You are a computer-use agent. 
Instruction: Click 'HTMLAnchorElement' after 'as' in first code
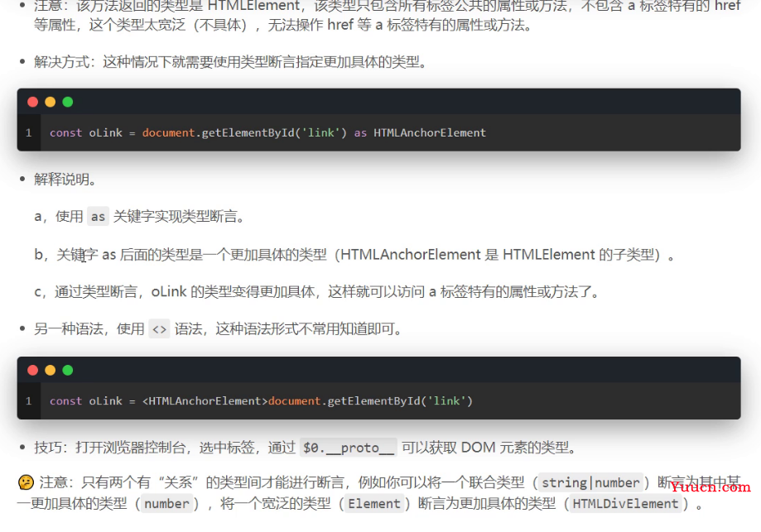pyautogui.click(x=430, y=133)
